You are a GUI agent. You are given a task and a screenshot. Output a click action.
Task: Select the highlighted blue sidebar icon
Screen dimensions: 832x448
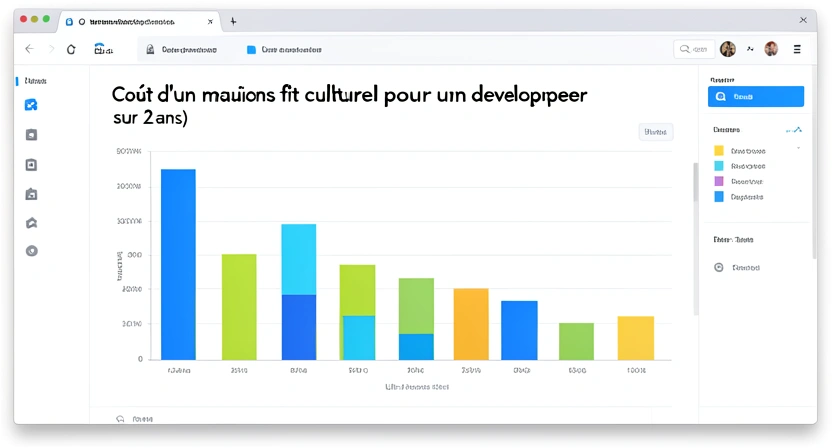pyautogui.click(x=31, y=105)
